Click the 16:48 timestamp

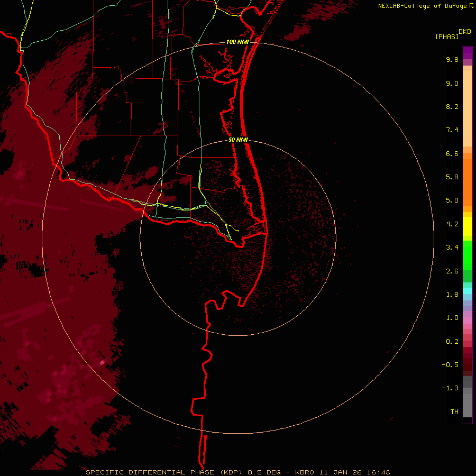tap(378, 472)
